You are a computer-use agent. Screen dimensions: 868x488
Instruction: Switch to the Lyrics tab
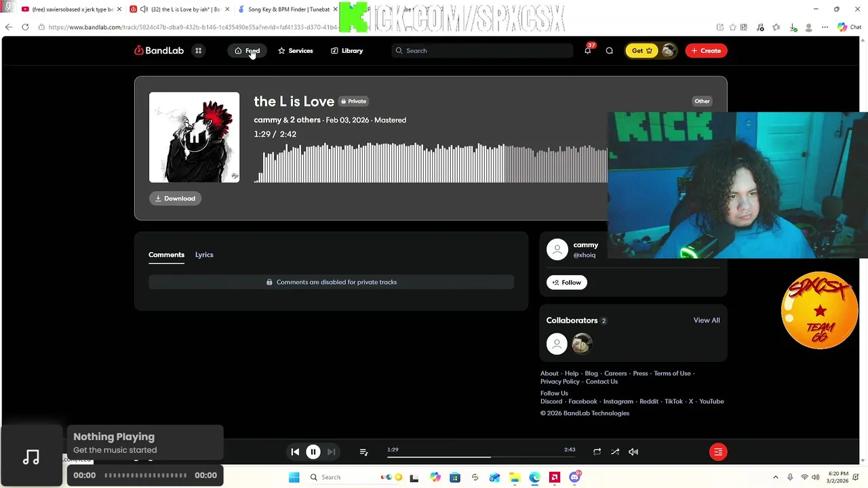[204, 255]
